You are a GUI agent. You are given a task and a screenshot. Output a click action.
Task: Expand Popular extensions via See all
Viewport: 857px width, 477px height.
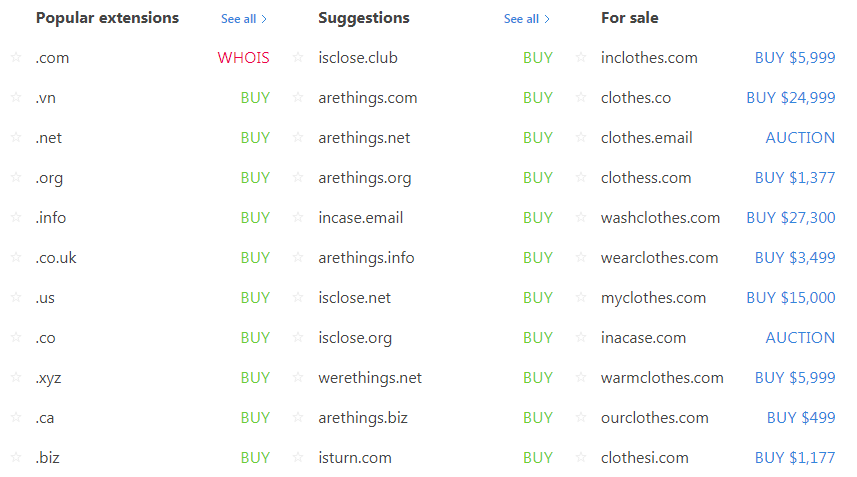point(244,19)
